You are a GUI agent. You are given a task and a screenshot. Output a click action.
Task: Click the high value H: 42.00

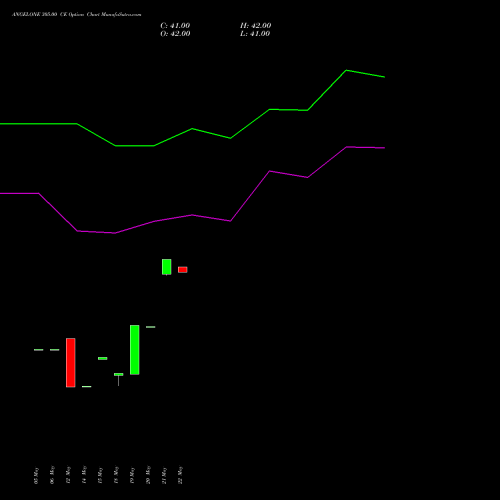click(255, 26)
